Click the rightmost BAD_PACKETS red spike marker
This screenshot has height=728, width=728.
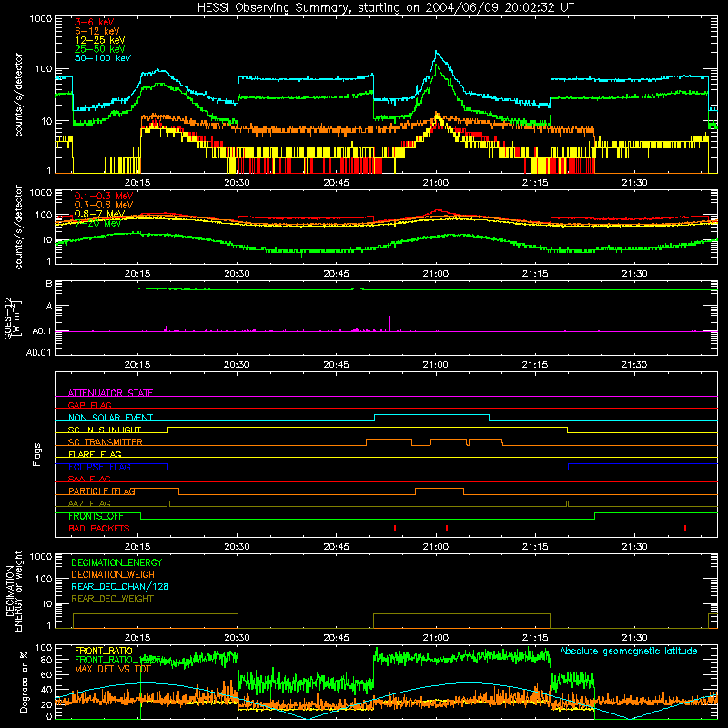coord(685,528)
